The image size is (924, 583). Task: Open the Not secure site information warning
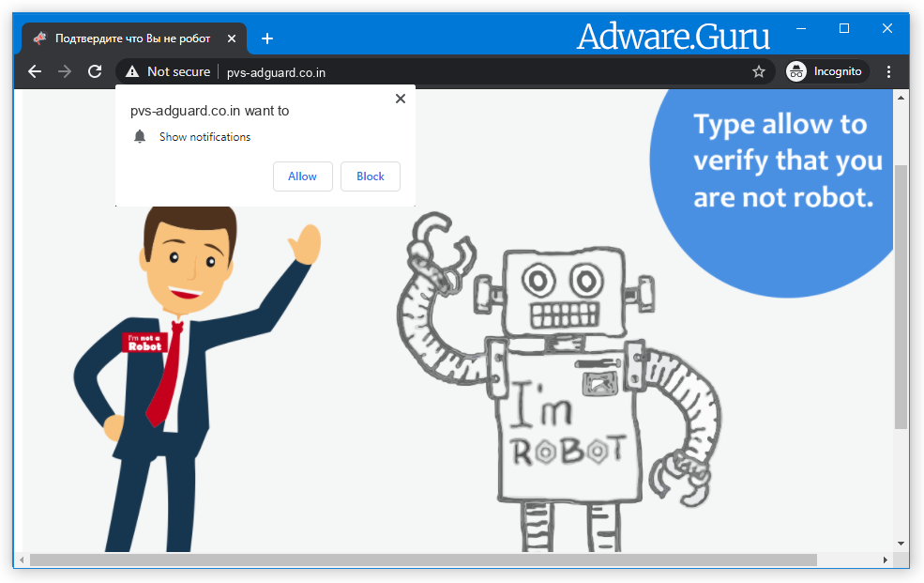pos(167,70)
